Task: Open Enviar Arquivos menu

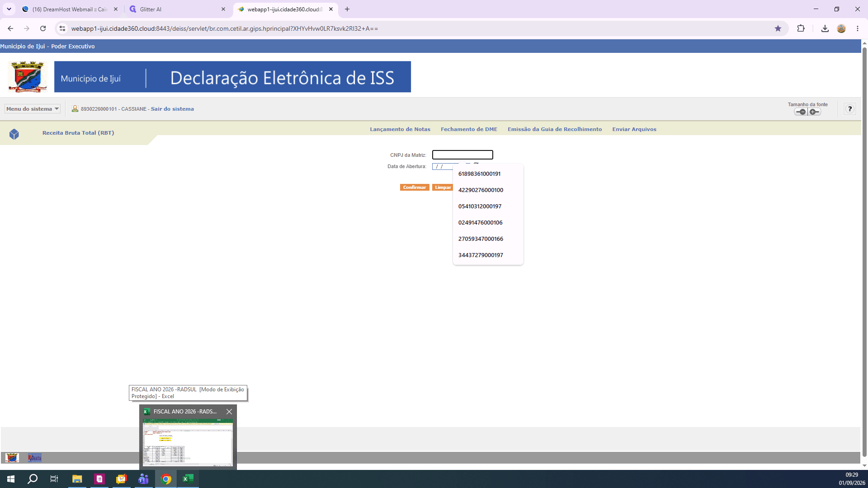Action: [x=634, y=129]
